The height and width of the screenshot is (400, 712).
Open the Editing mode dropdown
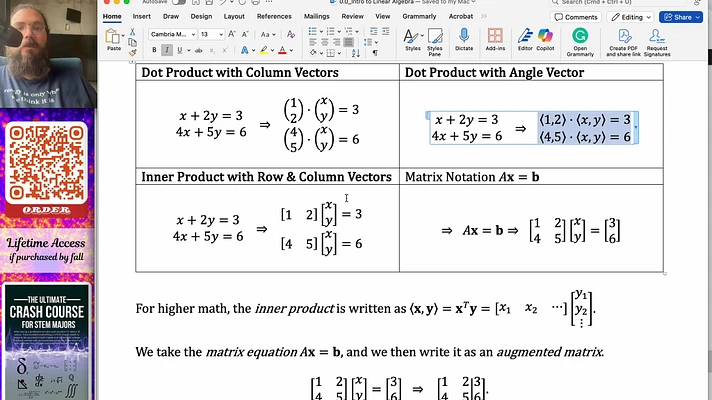(631, 17)
